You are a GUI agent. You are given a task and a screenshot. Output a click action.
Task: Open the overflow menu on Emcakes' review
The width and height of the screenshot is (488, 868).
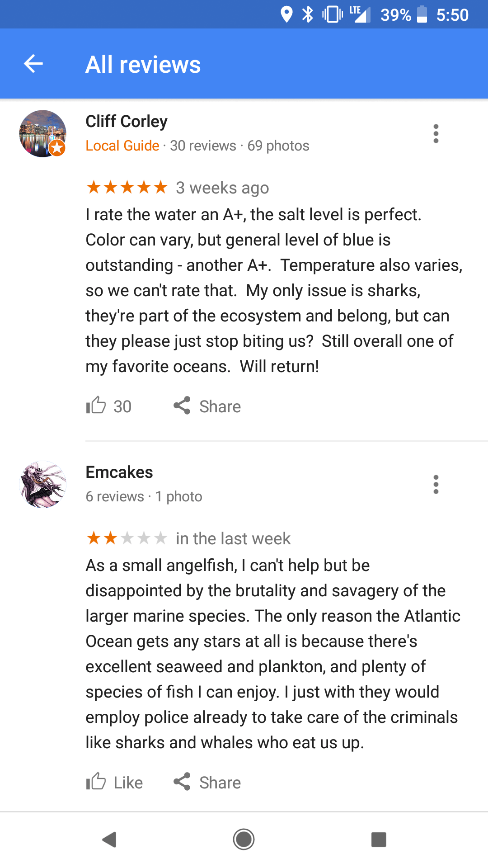[x=436, y=484]
